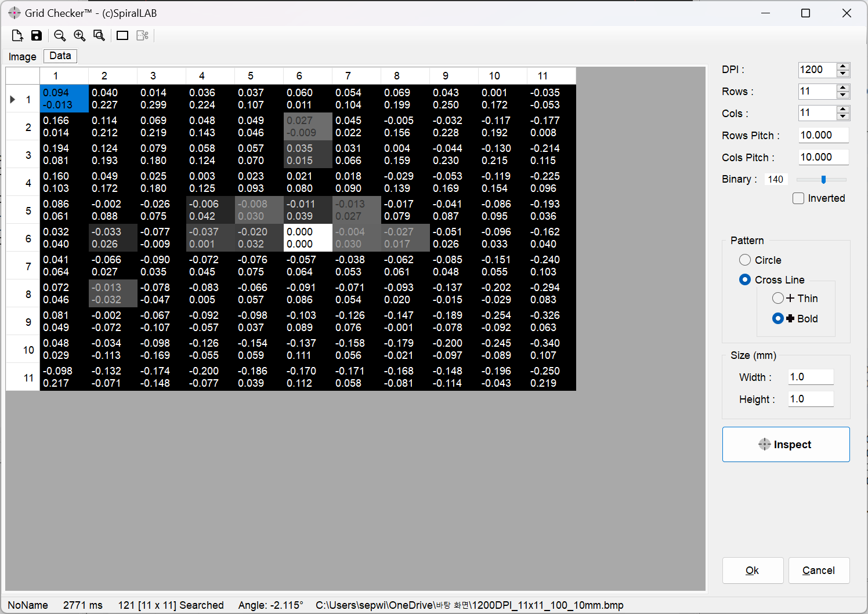Click the floppy disk Save icon
868x614 pixels.
tap(37, 35)
